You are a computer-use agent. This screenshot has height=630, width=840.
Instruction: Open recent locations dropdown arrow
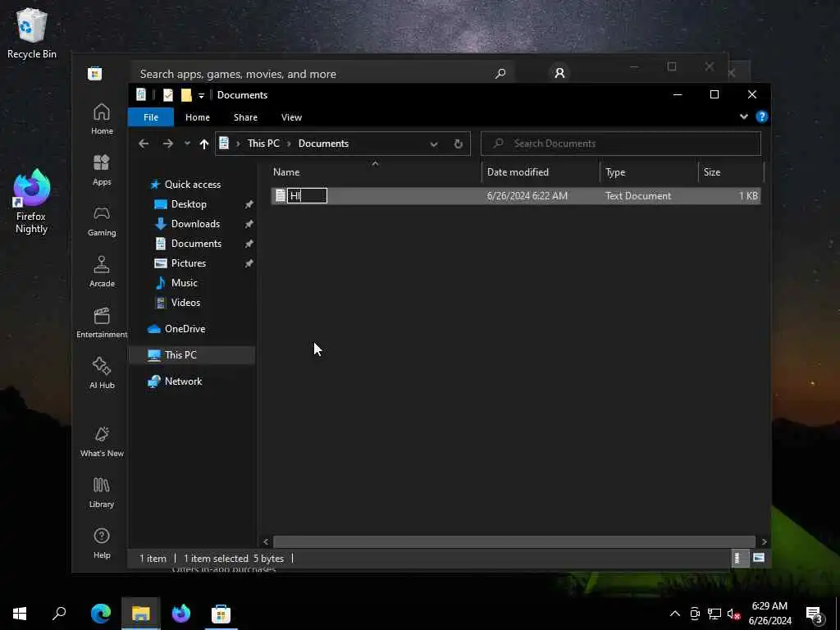(187, 144)
